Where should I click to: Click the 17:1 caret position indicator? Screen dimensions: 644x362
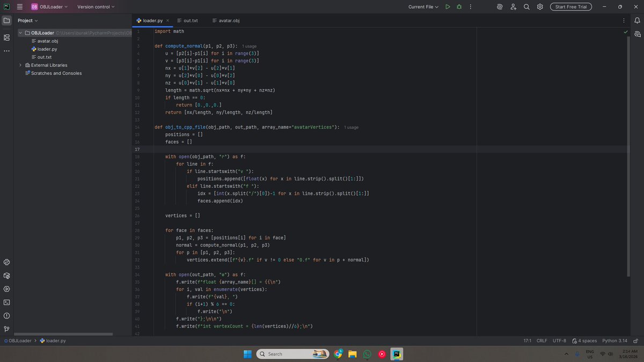[527, 341]
